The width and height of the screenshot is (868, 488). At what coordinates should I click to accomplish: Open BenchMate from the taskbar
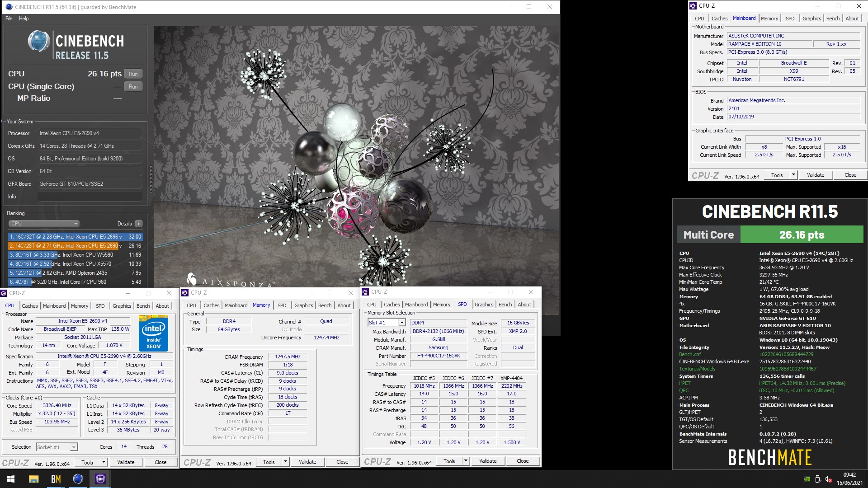tap(56, 479)
